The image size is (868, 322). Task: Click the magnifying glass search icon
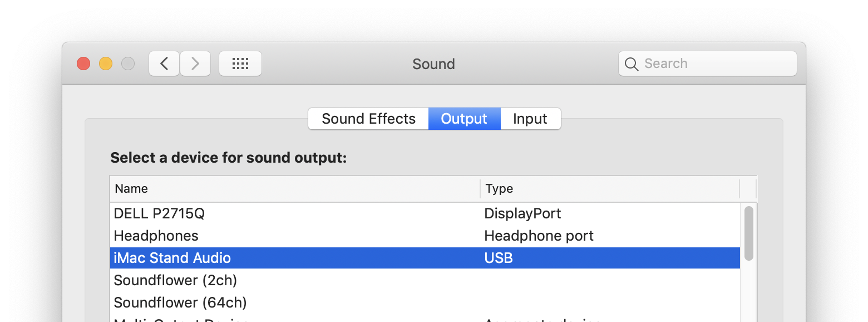point(632,64)
